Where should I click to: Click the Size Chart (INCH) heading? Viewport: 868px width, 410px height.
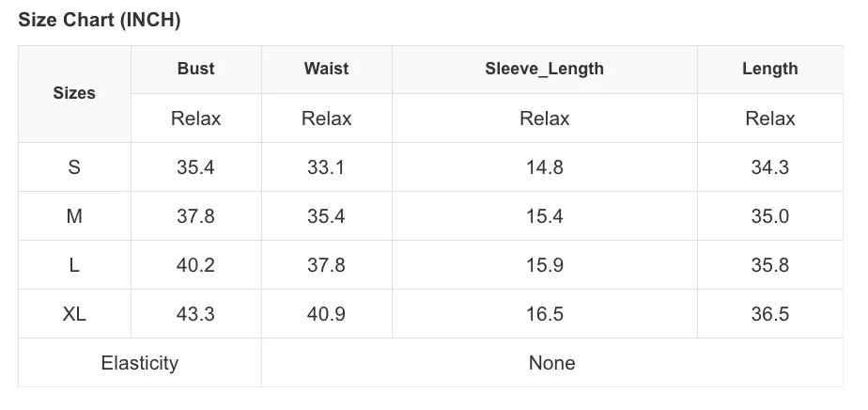[99, 20]
